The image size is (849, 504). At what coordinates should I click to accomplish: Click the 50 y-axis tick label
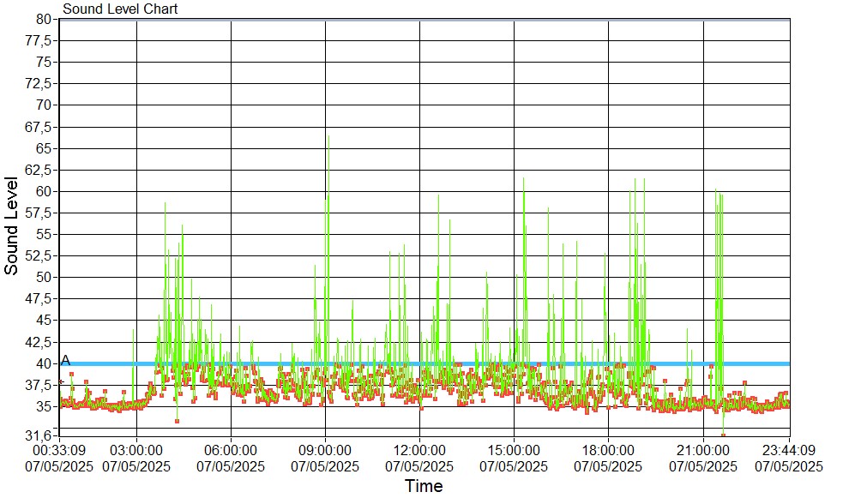pos(45,277)
